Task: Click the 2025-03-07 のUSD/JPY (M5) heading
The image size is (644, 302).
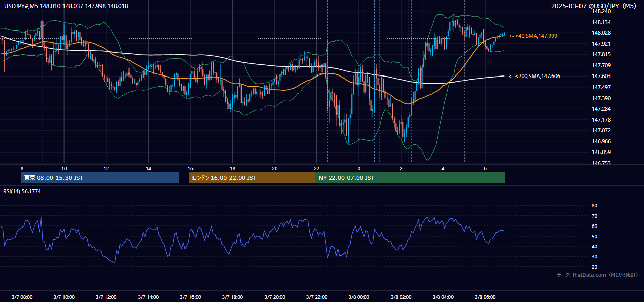Action: [x=595, y=6]
